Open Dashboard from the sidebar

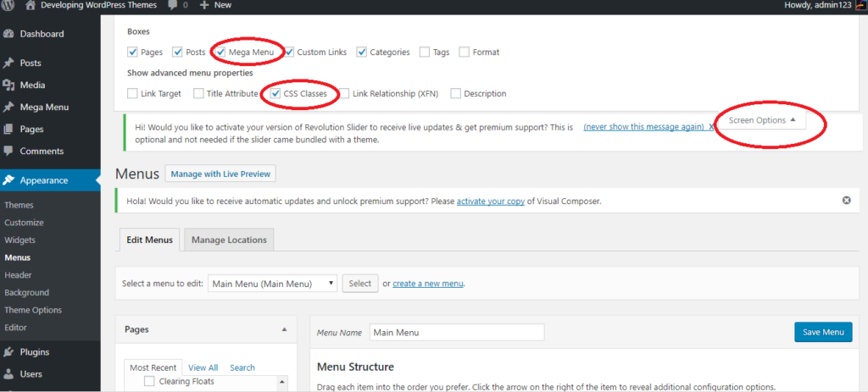(42, 34)
